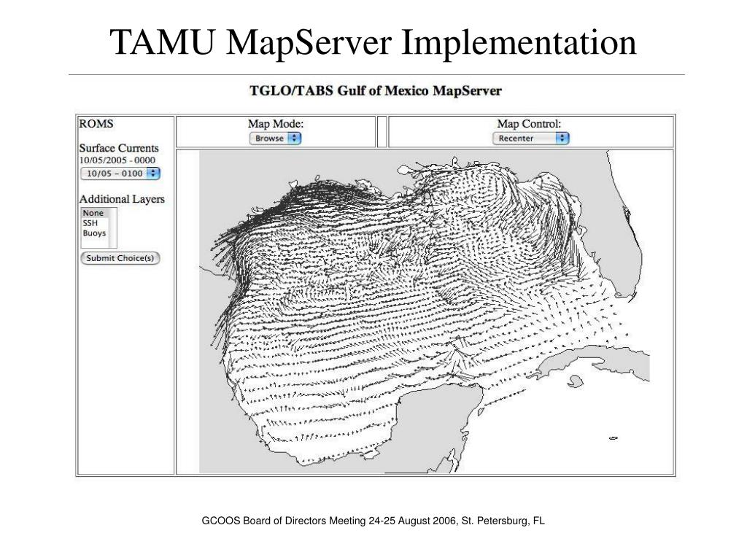This screenshot has width=747, height=560.
Task: Click the GCOOS Board of Directors footer text
Action: (x=373, y=521)
